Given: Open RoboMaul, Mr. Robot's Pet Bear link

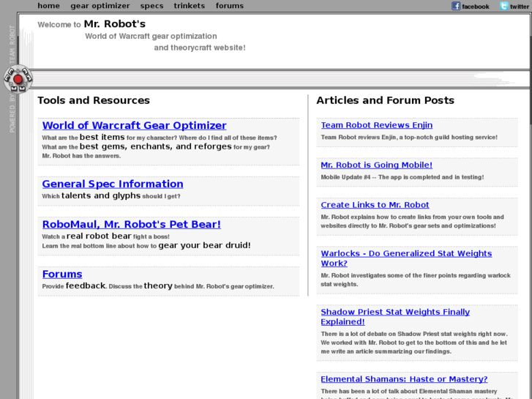Looking at the screenshot, I should pos(131,224).
